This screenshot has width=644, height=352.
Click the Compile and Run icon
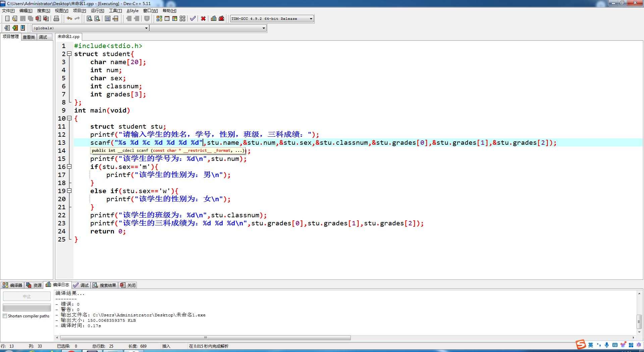coord(175,18)
